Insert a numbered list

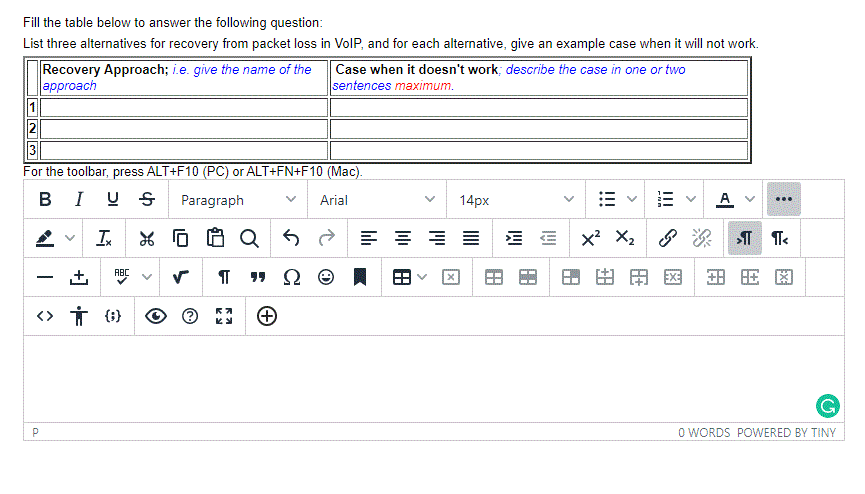(666, 199)
